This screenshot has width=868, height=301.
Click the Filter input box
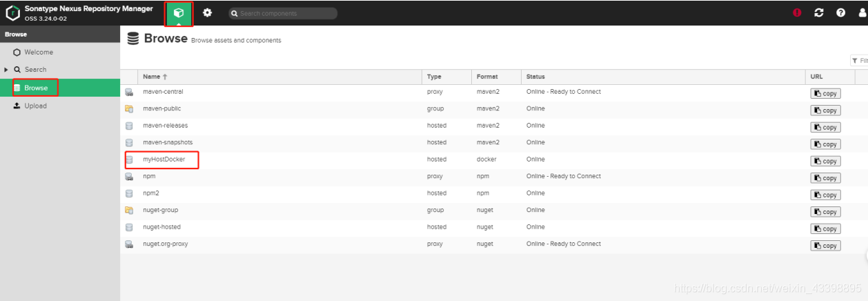[x=859, y=61]
